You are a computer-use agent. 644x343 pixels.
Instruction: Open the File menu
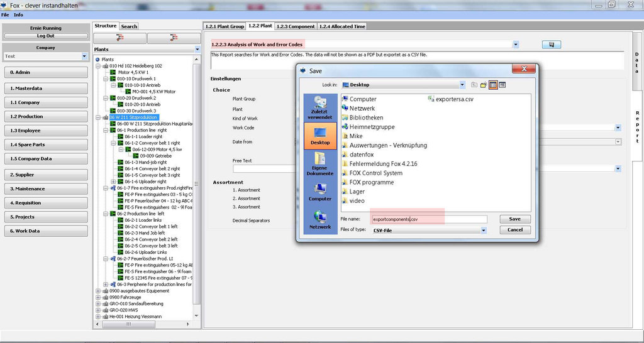tap(5, 14)
